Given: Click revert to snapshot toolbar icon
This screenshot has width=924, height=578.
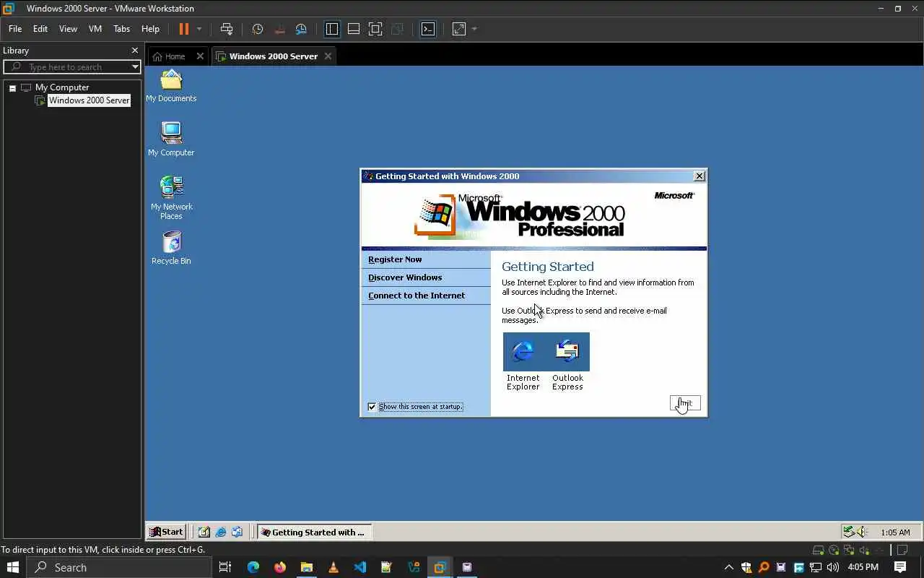Looking at the screenshot, I should [279, 29].
